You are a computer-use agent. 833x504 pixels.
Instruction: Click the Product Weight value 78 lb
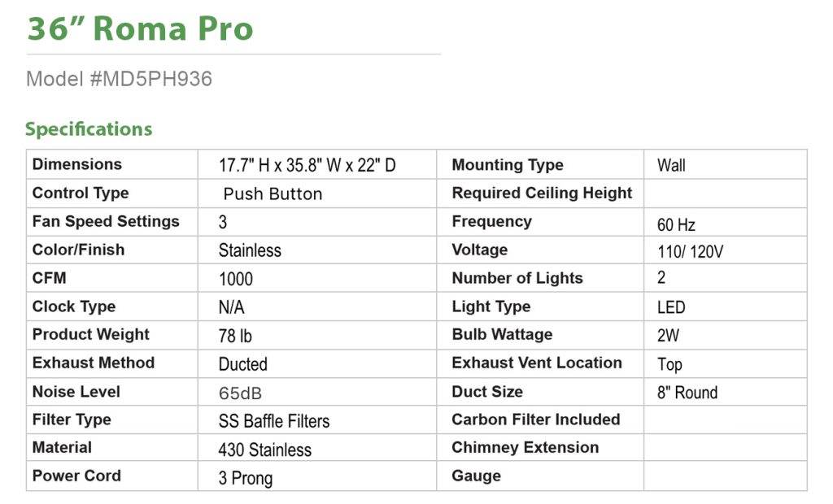[235, 336]
